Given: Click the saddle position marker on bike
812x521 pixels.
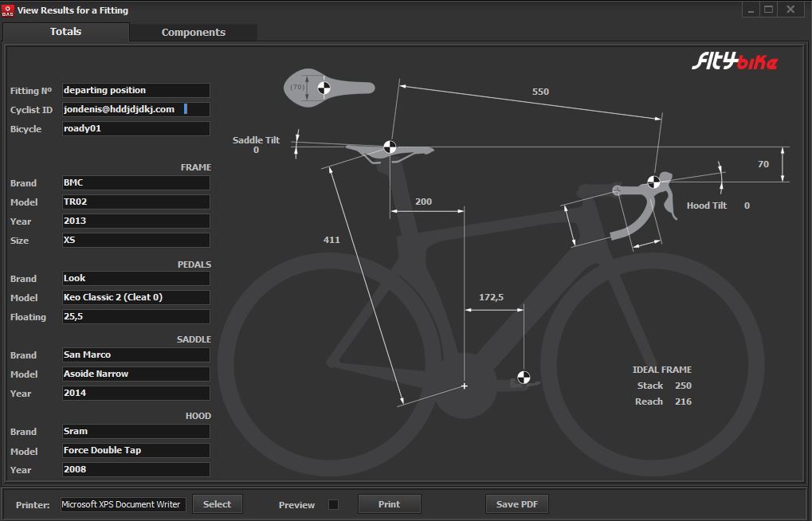Looking at the screenshot, I should tap(390, 147).
